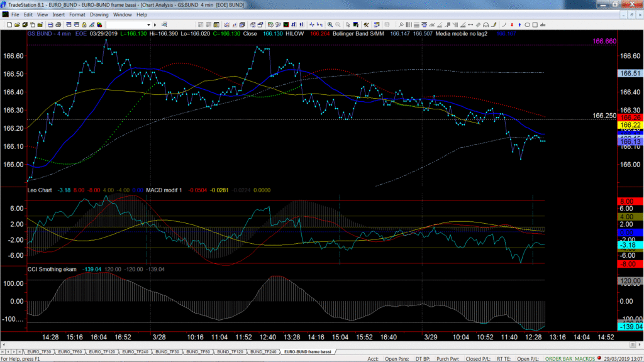Switch to the BUND_TF240 workspace tab
Screen dimensions: 644x362
[x=264, y=352]
